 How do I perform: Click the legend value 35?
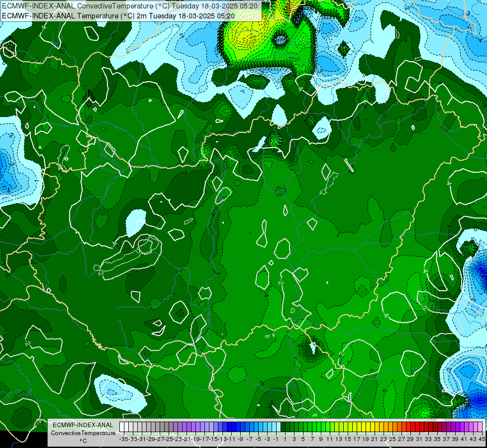(x=437, y=440)
